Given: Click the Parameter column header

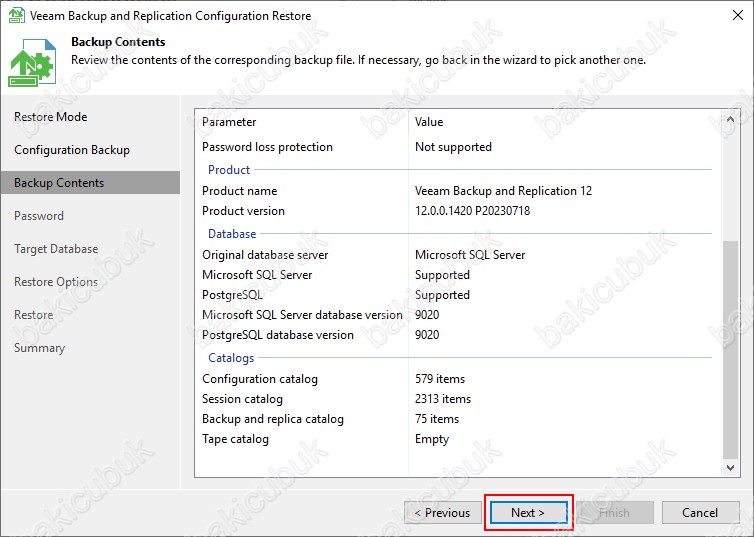Looking at the screenshot, I should pyautogui.click(x=229, y=122).
